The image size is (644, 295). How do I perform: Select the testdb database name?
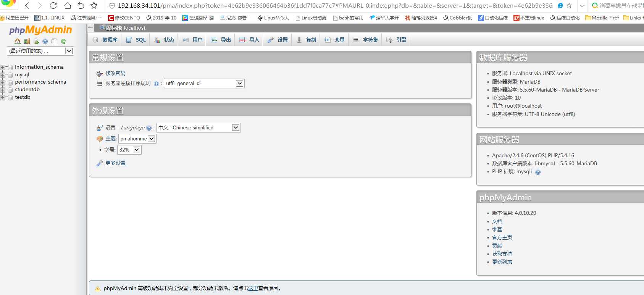23,97
